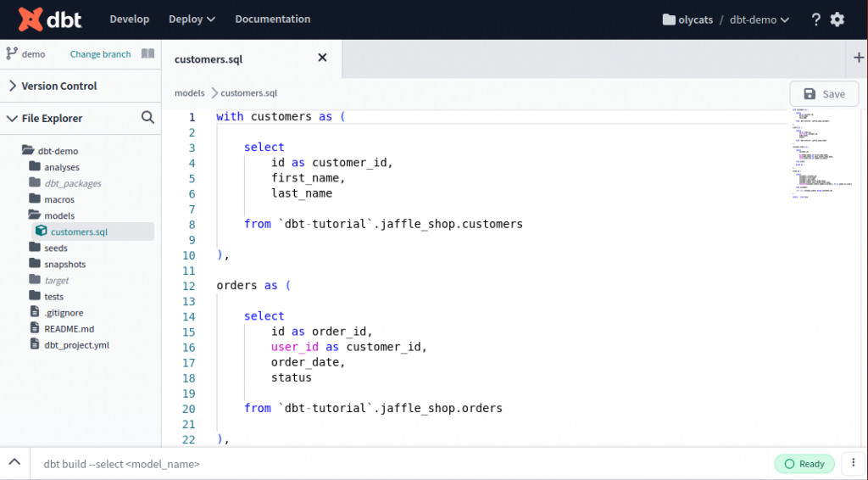Click the floppy disk save icon

810,93
